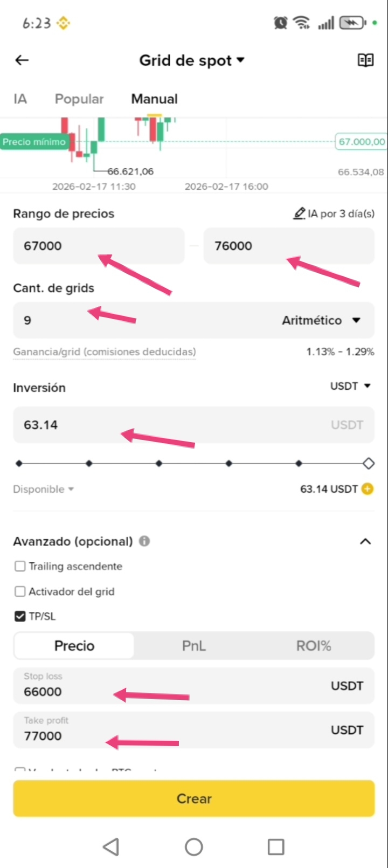Tap the back arrow icon
388x868 pixels.
click(22, 60)
